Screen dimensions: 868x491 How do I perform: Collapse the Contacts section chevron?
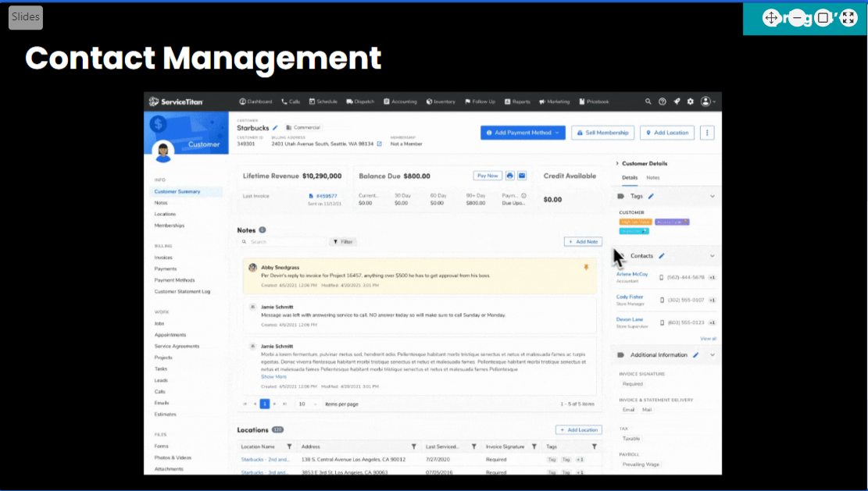713,256
